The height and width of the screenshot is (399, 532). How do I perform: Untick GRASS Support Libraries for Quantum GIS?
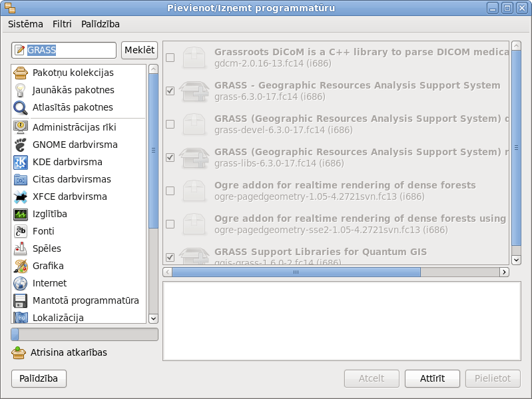click(170, 257)
